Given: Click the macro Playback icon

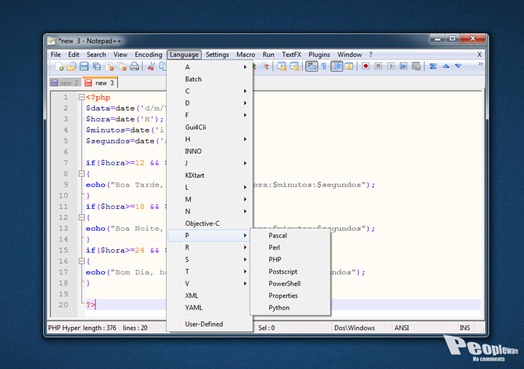Looking at the screenshot, I should tap(391, 66).
